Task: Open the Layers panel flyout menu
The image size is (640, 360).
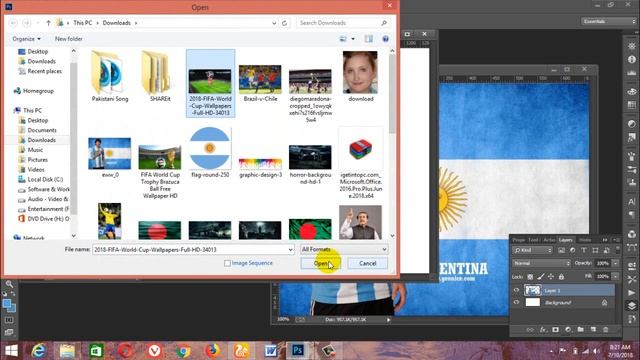Action: 617,240
